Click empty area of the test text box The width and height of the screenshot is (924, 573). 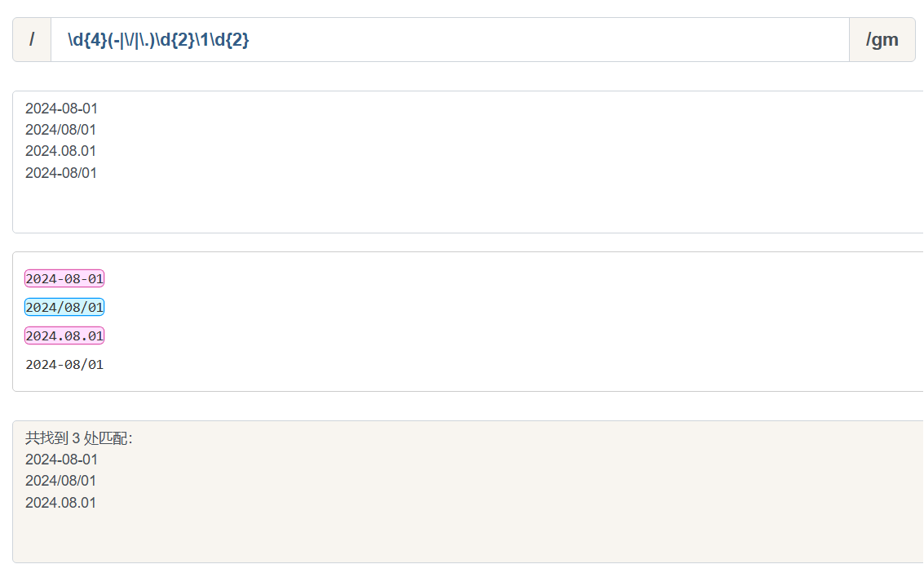coord(471,203)
